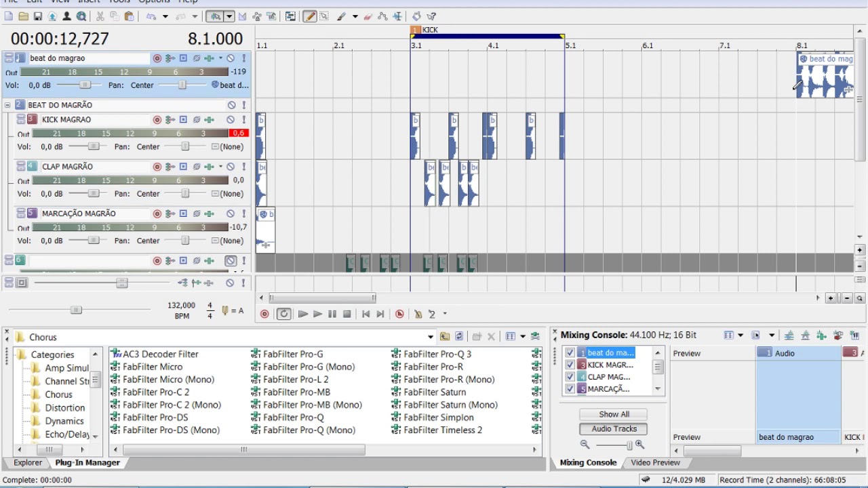The height and width of the screenshot is (488, 868).
Task: Select the Dynamics category folder
Action: point(64,421)
